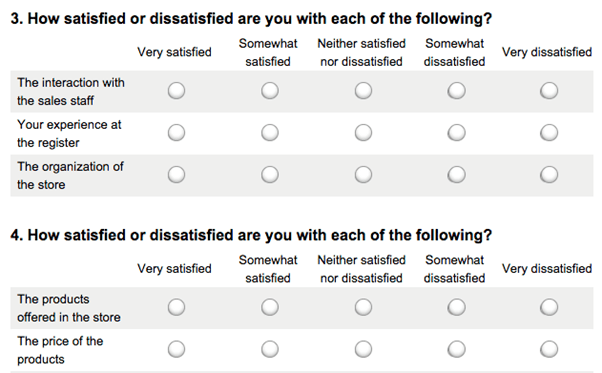Choose Somewhat dissatisfied for organization of the store

[x=456, y=175]
